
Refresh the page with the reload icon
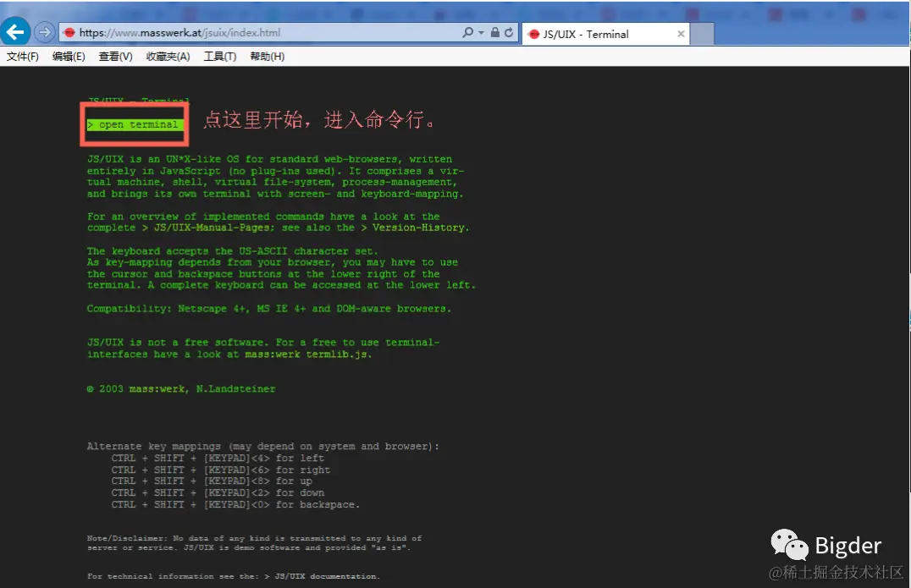click(509, 32)
